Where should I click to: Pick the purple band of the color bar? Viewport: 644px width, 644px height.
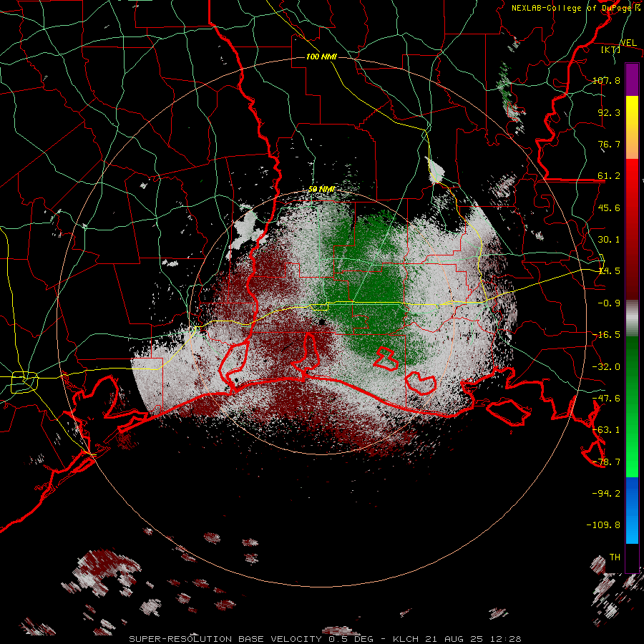click(x=632, y=79)
